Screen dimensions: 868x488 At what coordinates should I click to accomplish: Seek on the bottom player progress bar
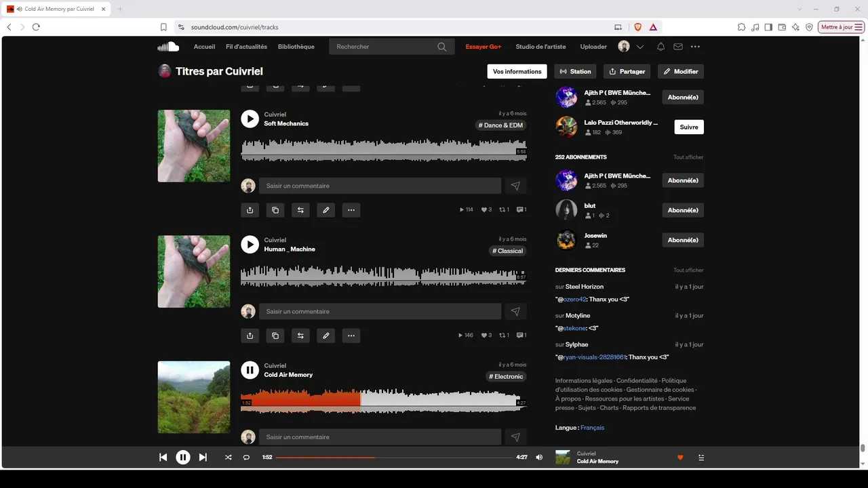click(394, 457)
